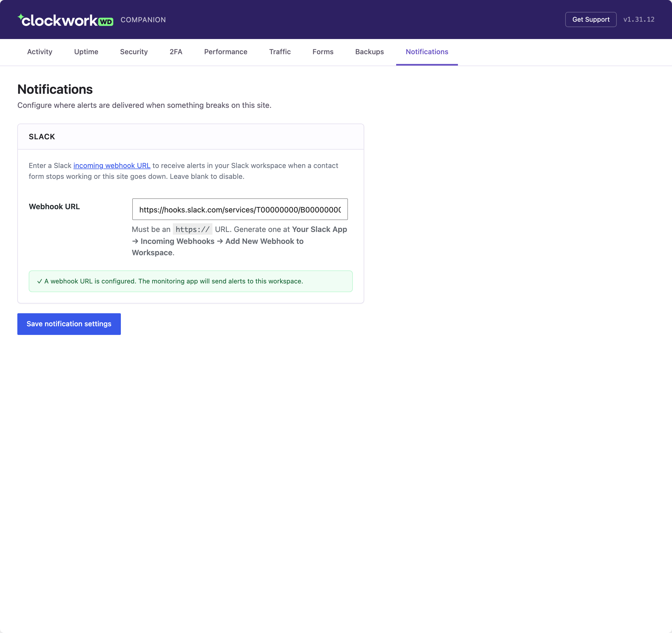Click the COMPANION label in header
Image resolution: width=672 pixels, height=633 pixels.
pyautogui.click(x=143, y=20)
